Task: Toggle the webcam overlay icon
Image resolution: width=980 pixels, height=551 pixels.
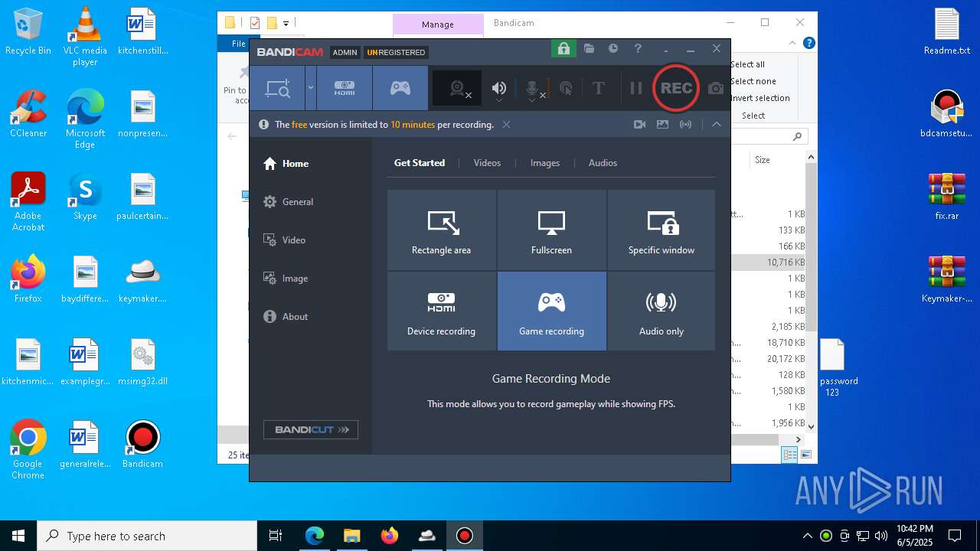Action: [x=458, y=89]
